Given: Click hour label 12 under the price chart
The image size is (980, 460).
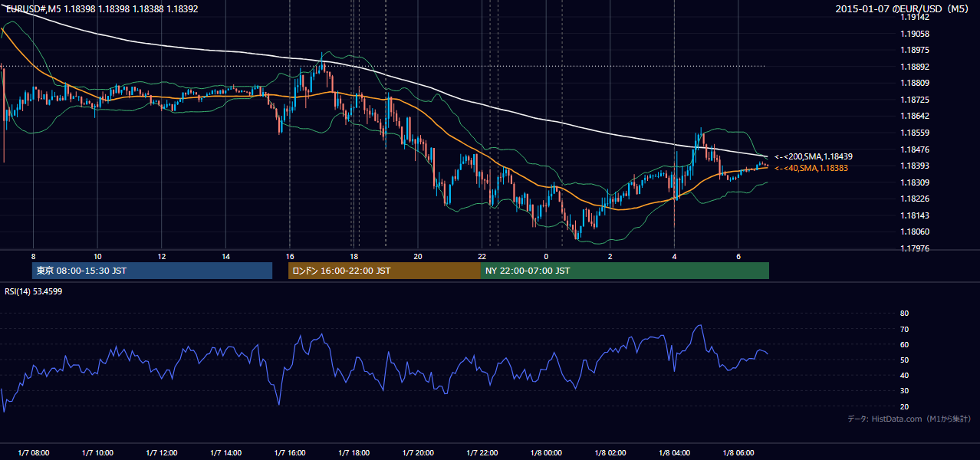Looking at the screenshot, I should [x=161, y=256].
